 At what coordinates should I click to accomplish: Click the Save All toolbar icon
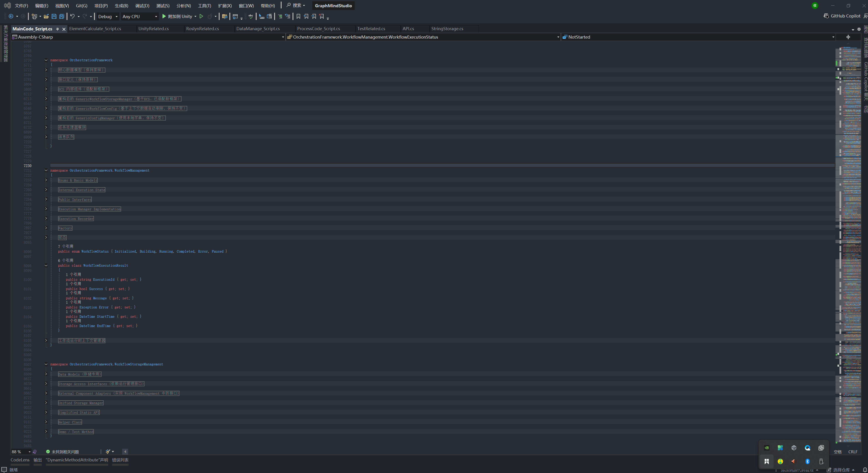coord(62,16)
